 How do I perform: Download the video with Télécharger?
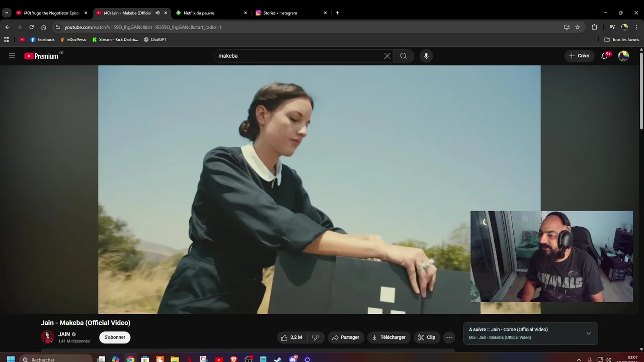point(388,337)
